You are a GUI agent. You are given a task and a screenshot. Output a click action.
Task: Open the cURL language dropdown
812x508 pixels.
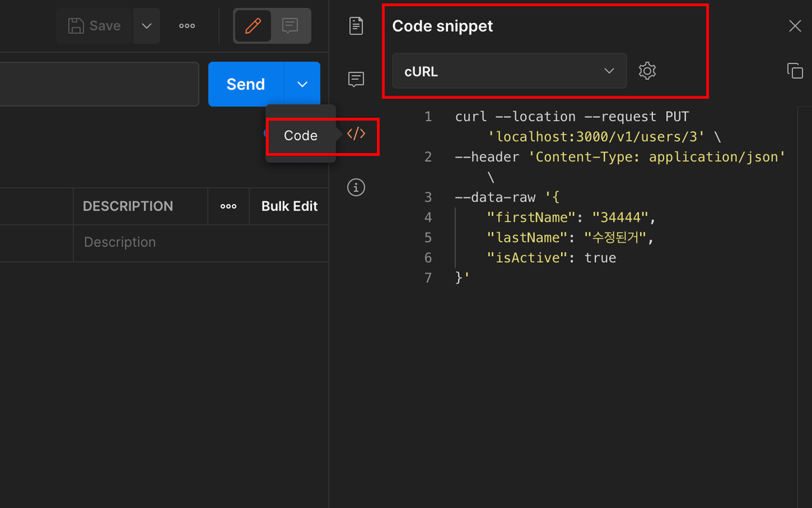[x=509, y=70]
